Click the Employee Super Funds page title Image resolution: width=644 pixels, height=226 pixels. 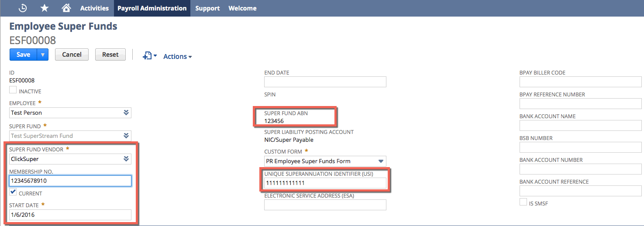tap(63, 26)
